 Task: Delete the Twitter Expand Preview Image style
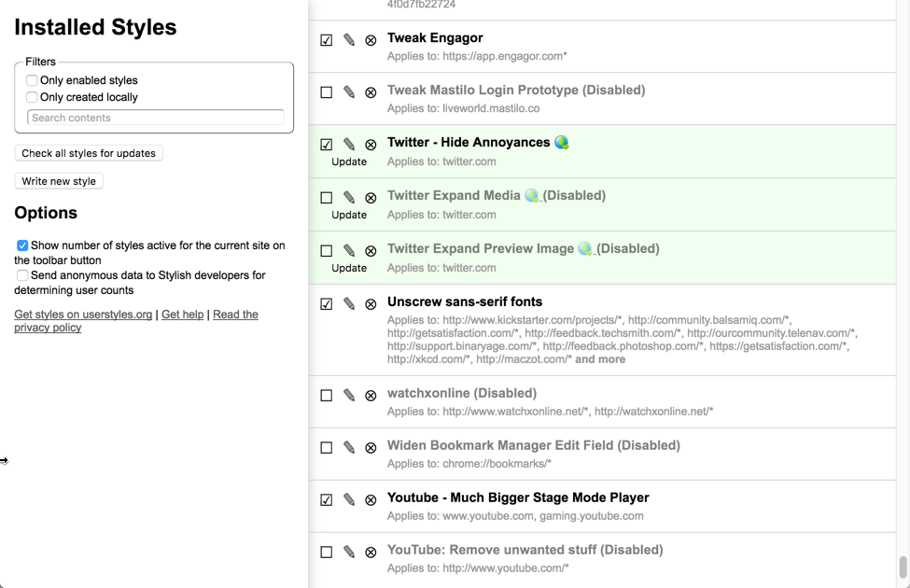click(x=370, y=250)
